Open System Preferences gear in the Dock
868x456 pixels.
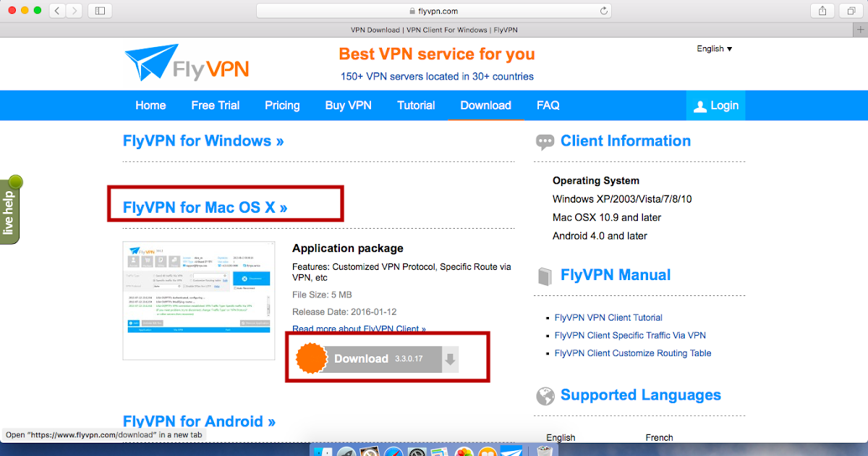coord(417,452)
